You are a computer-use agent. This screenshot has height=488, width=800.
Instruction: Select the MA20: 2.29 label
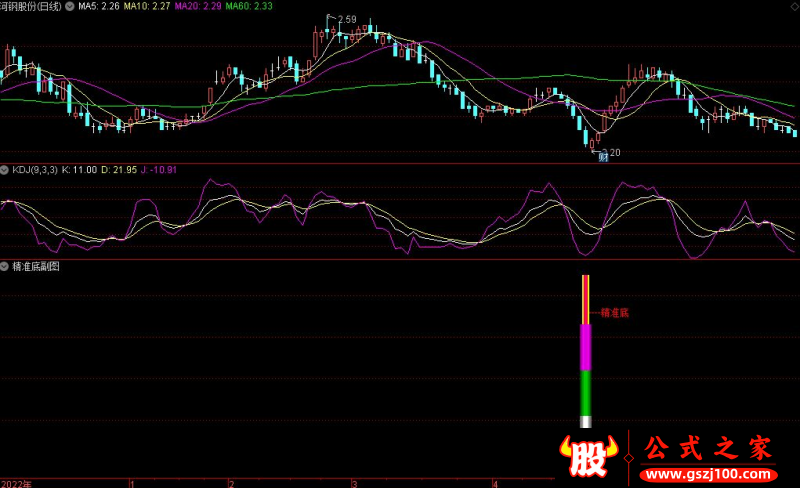click(x=198, y=6)
